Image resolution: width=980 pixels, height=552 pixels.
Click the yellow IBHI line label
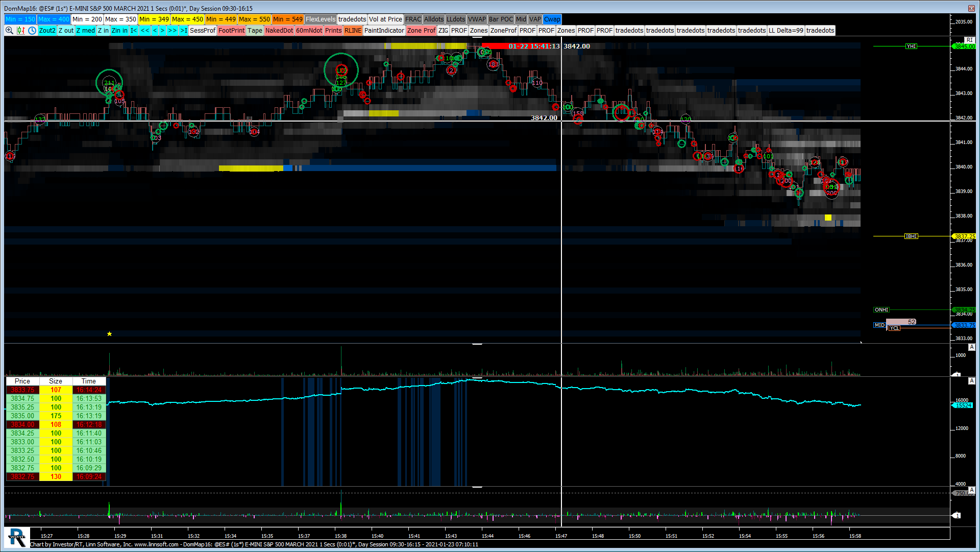(911, 236)
